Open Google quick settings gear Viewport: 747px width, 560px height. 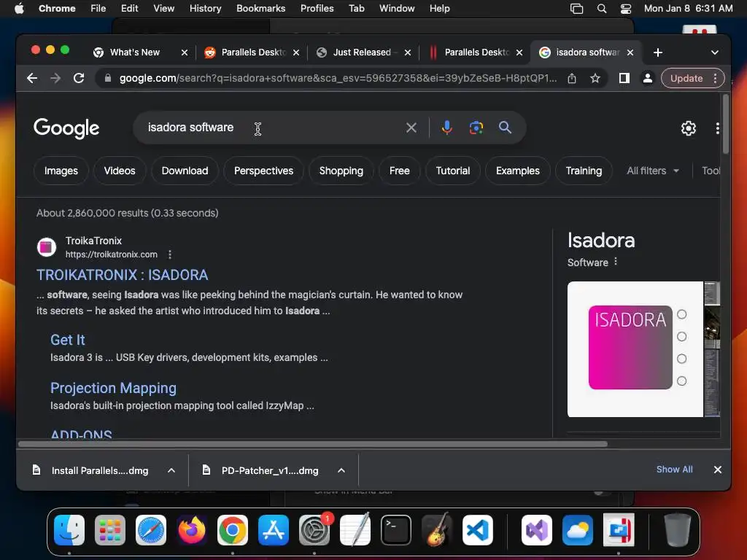pos(689,128)
